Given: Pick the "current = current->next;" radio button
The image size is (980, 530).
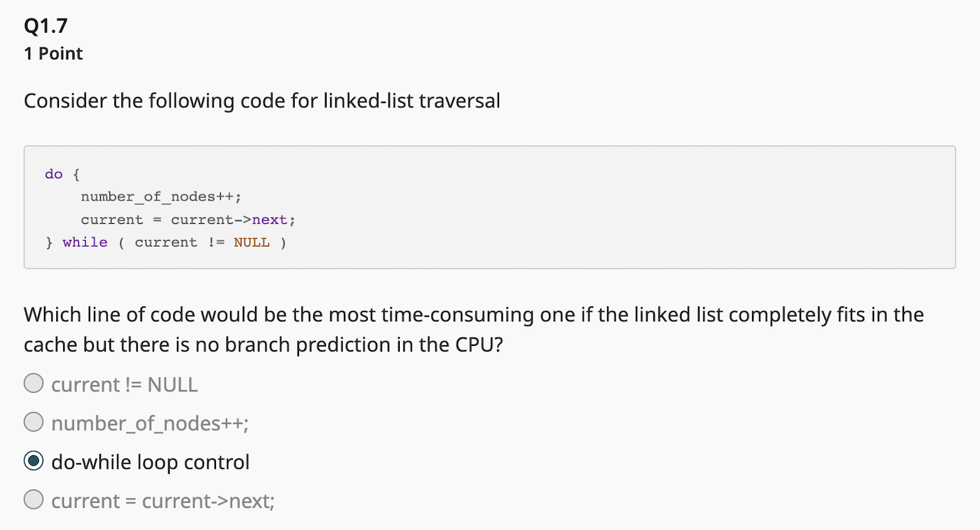Looking at the screenshot, I should click(33, 501).
